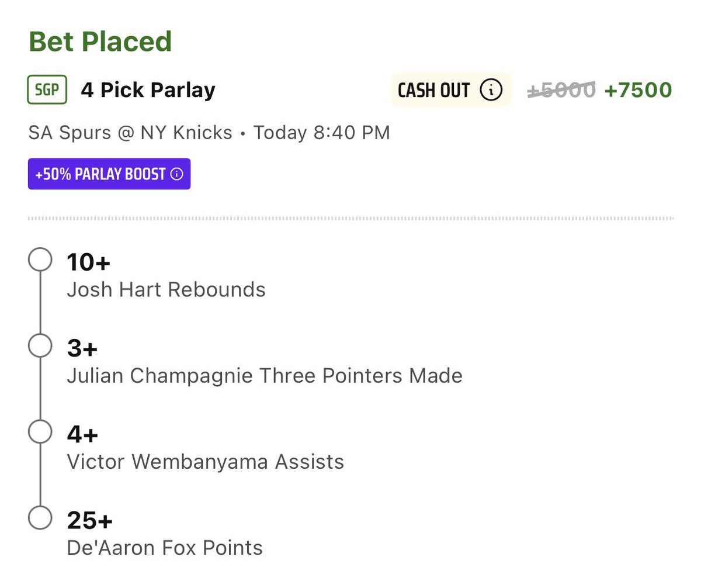Click the circle by Victor Wembanyama Assists

point(40,433)
